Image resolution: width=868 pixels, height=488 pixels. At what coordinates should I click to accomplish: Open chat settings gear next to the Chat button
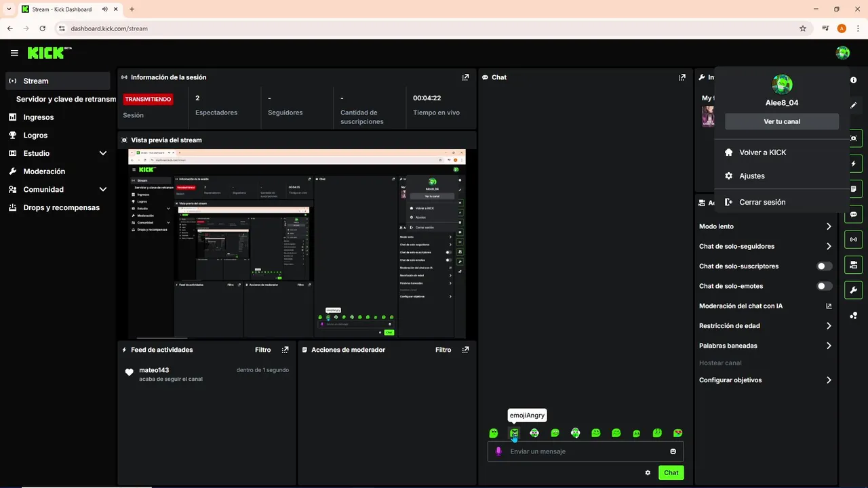click(648, 472)
